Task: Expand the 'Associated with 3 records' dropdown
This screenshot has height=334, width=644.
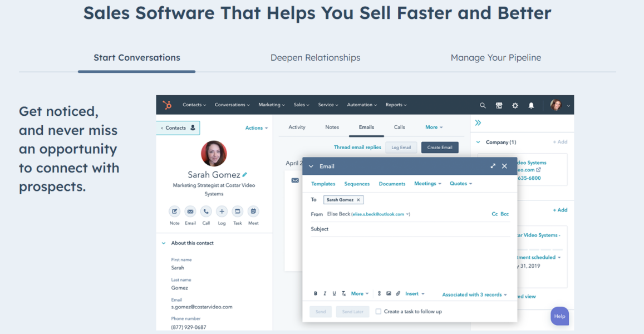Action: click(474, 294)
